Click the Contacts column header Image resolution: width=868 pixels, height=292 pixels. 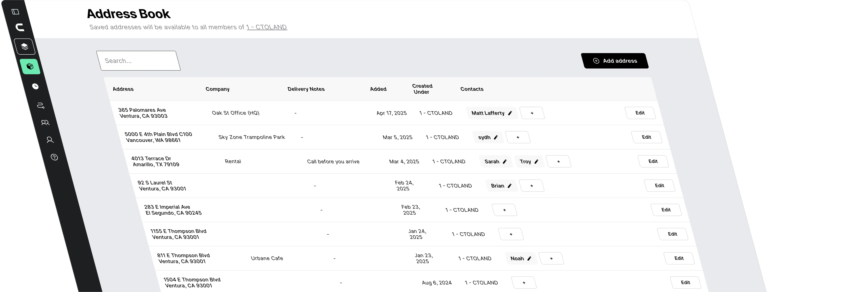472,89
